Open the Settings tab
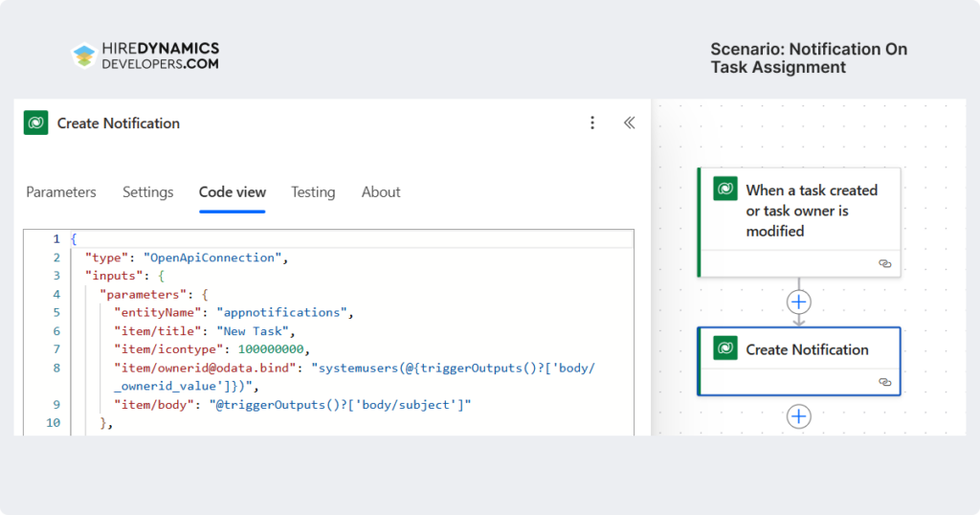The width and height of the screenshot is (980, 515). (147, 192)
